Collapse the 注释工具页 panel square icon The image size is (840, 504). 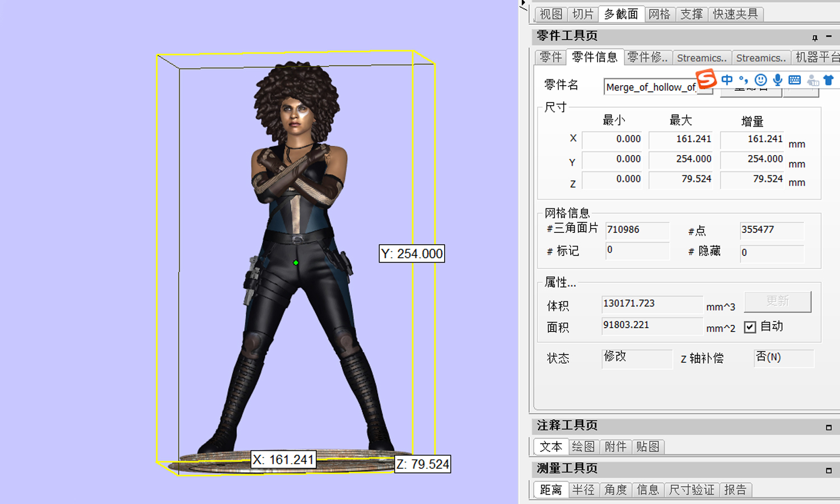[x=829, y=427]
